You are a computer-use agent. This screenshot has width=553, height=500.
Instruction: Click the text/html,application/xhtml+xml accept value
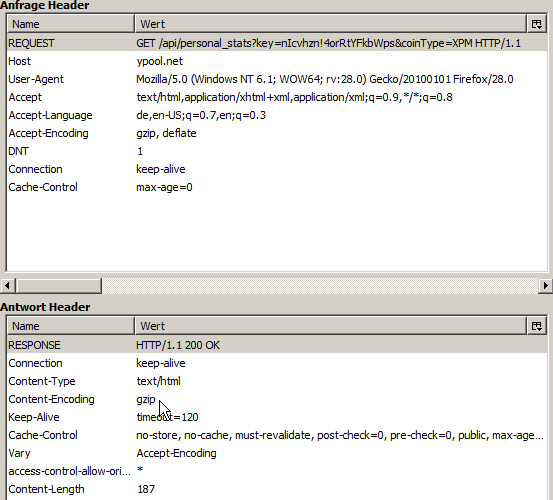[x=294, y=97]
